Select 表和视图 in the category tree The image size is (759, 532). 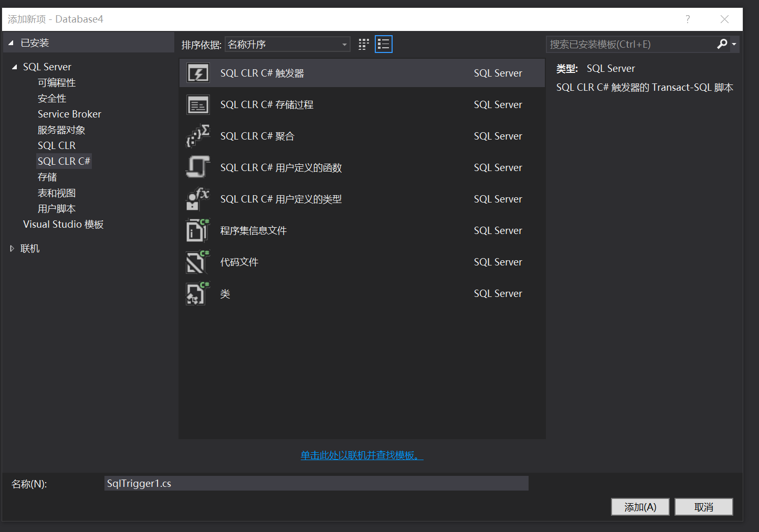(57, 193)
